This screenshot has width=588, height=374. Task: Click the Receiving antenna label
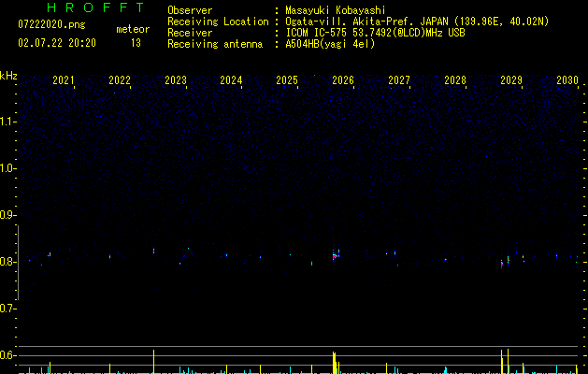point(215,44)
